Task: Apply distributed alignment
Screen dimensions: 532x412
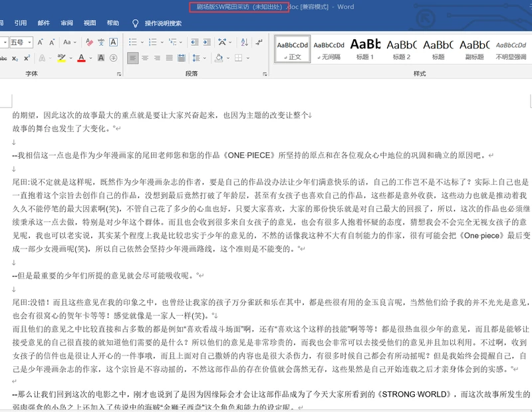Action: pos(182,58)
